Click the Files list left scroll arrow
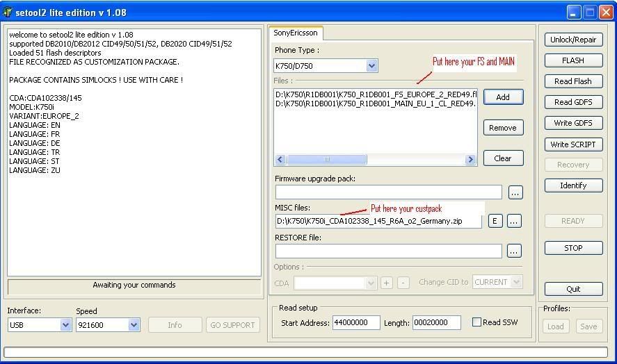617x364 pixels. coord(280,159)
